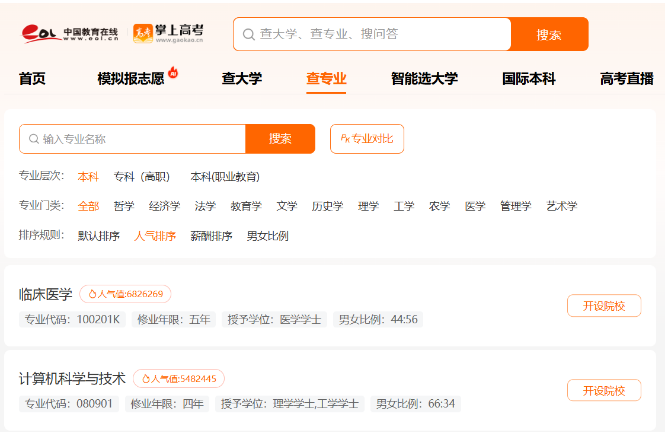Image resolution: width=666 pixels, height=432 pixels.
Task: Click orange 搜索 button in top header
Action: point(548,34)
